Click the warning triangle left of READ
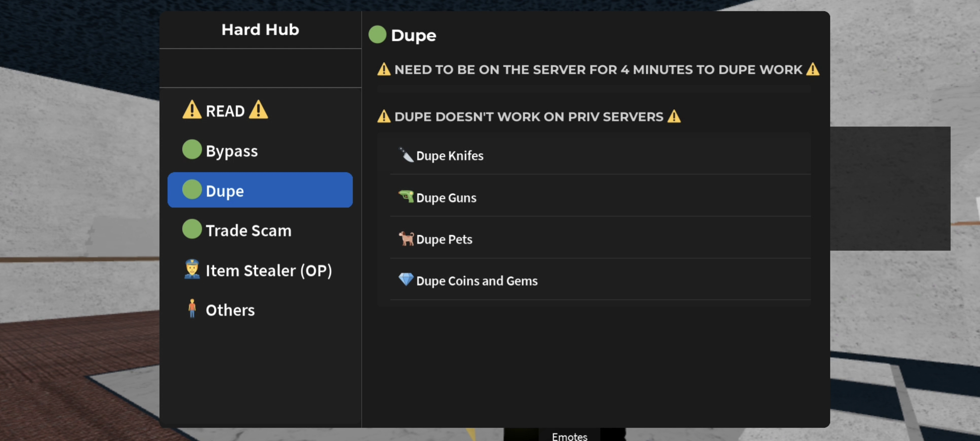This screenshot has width=980, height=441. [192, 110]
